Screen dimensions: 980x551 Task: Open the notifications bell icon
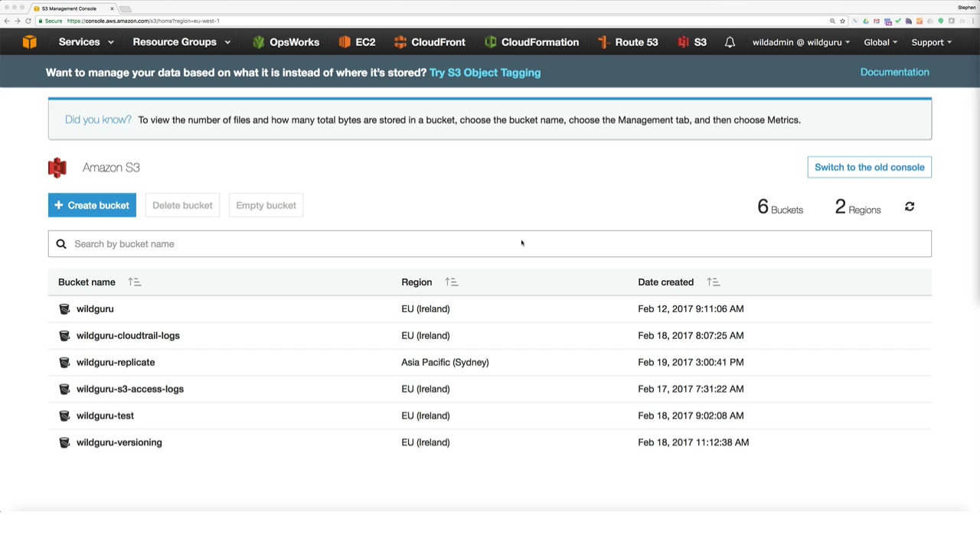click(730, 42)
